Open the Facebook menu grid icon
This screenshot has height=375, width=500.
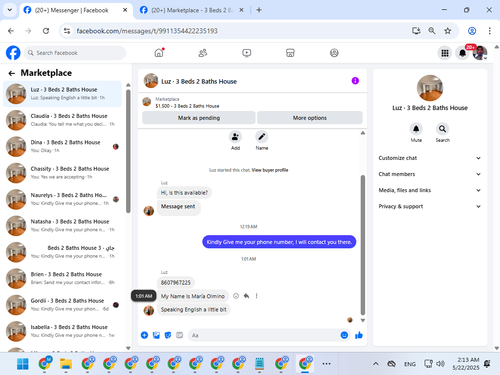pos(445,53)
